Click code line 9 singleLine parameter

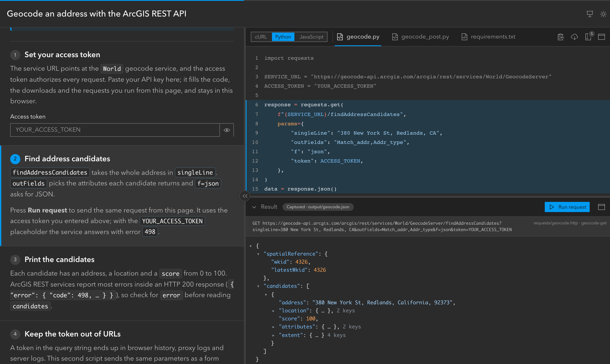click(366, 133)
